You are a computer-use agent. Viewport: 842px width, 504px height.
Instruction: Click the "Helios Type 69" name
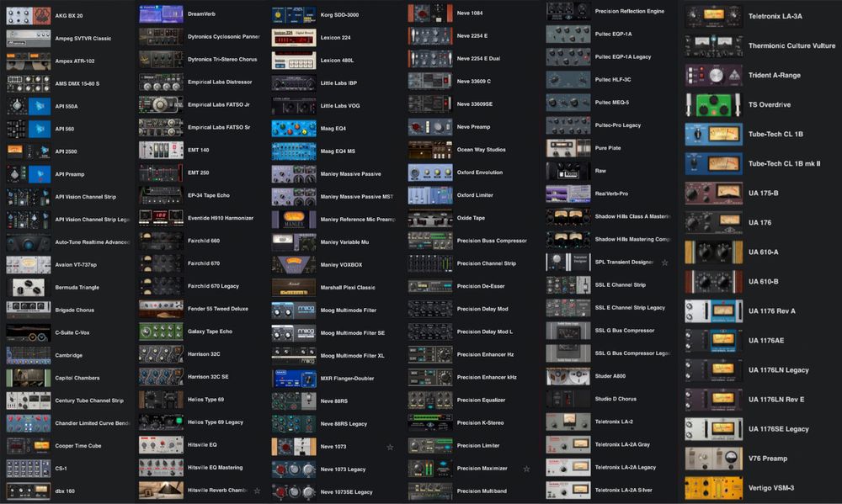tap(205, 400)
